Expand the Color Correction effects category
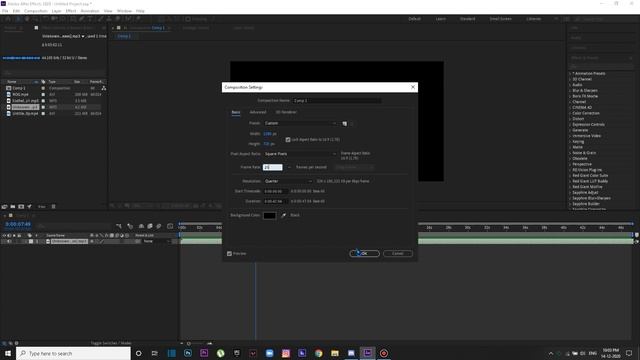Screen dimensions: 640x360 coord(570,113)
